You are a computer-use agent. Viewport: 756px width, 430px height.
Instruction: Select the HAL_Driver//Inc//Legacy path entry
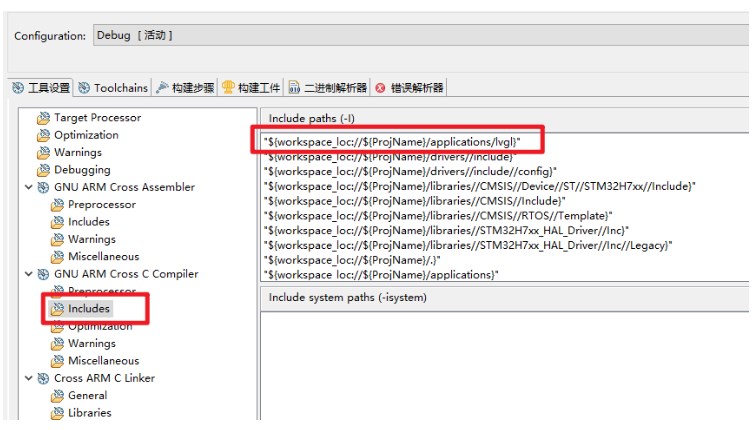(x=468, y=245)
